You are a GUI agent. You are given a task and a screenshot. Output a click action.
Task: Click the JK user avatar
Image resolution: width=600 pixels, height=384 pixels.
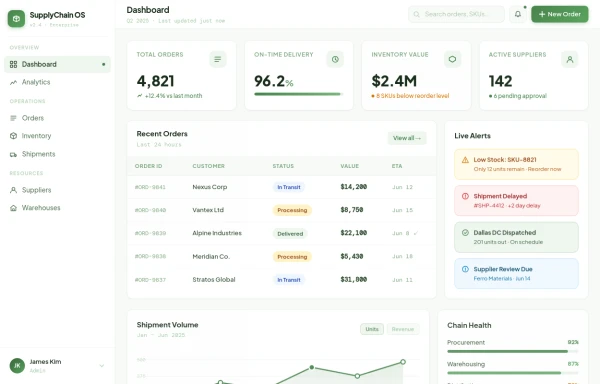(x=17, y=366)
